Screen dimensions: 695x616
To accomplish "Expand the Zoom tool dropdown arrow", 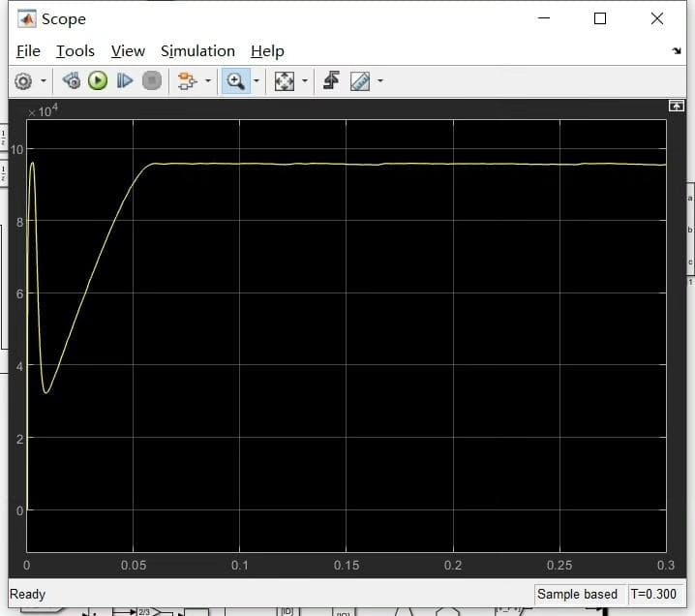I will point(257,81).
